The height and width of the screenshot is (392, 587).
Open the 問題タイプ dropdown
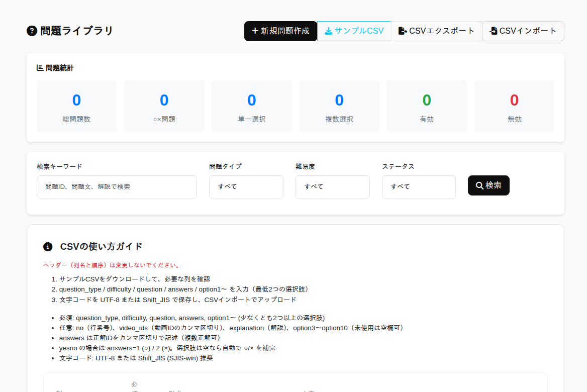[246, 187]
